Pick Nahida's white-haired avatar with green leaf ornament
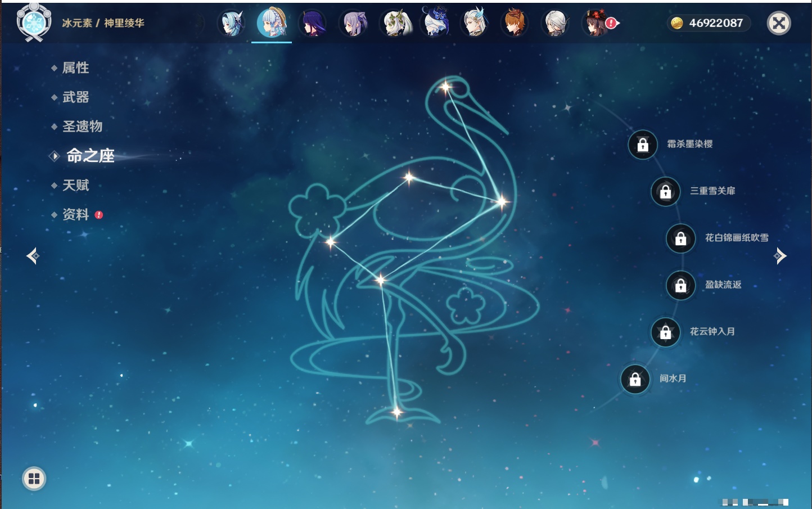 click(395, 24)
